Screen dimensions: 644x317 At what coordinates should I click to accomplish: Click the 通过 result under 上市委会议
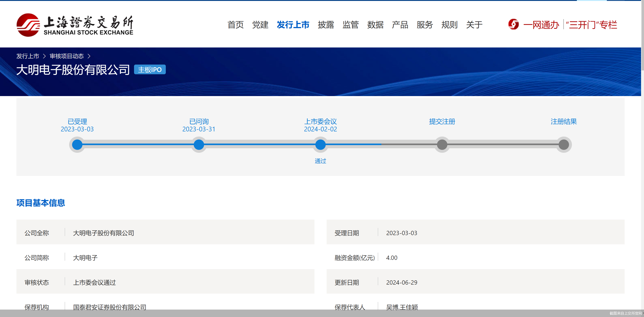(321, 161)
